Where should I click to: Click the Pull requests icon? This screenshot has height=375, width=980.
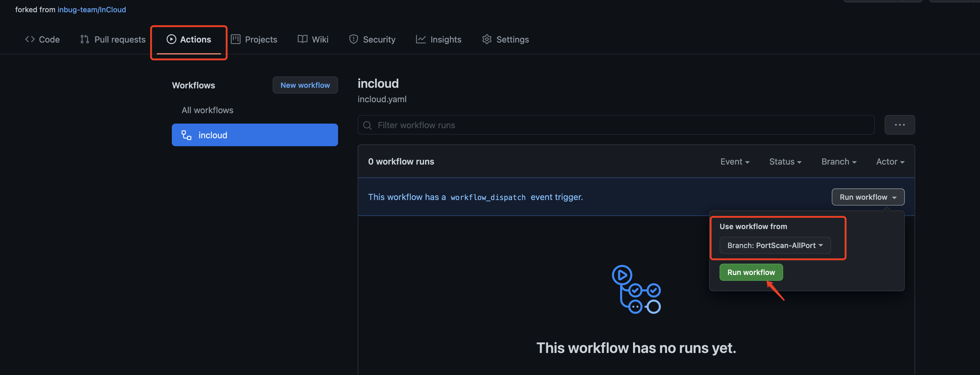coord(84,39)
